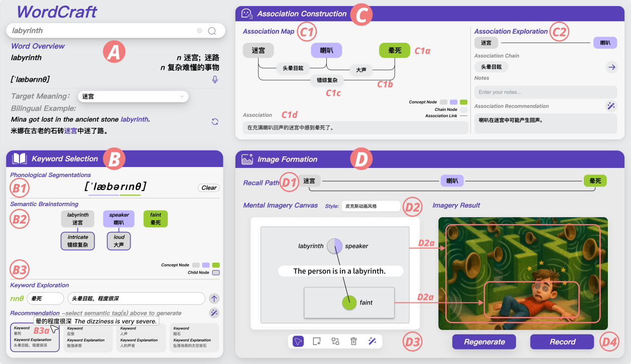Generate keyword recommendations with magic wand
This screenshot has width=631, height=364.
[214, 313]
